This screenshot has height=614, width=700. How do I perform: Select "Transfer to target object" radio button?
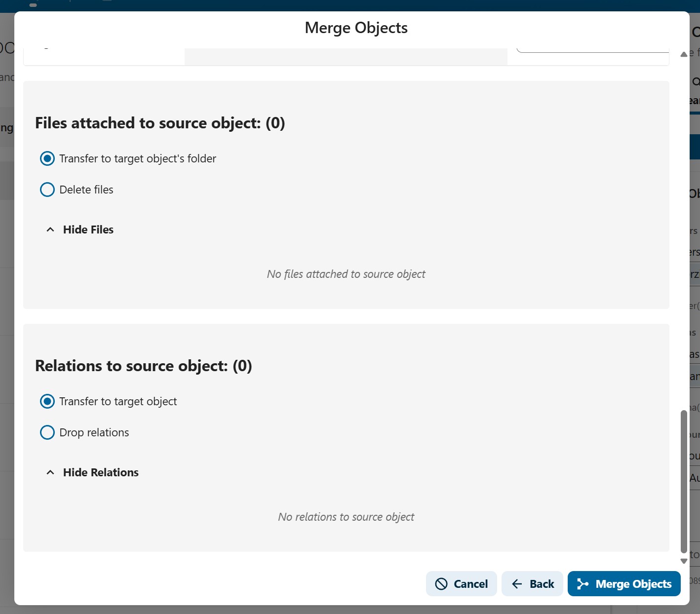47,402
